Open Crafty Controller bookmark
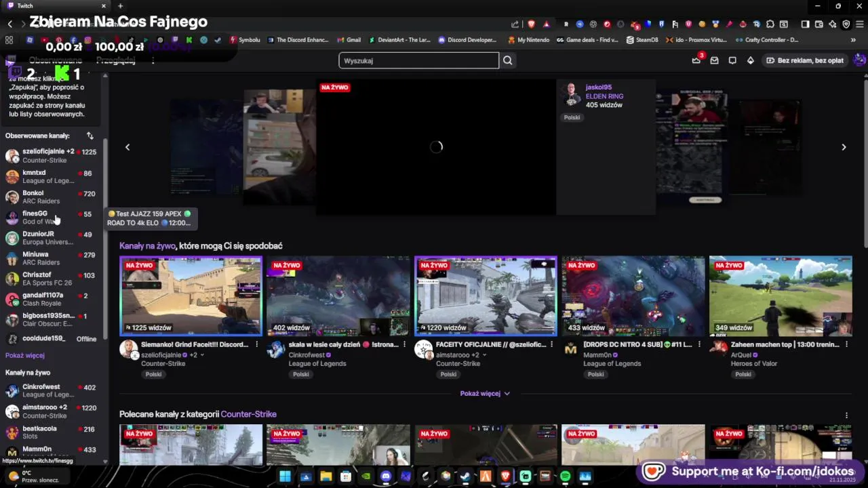Screen dimensions: 868x488 tap(766, 40)
